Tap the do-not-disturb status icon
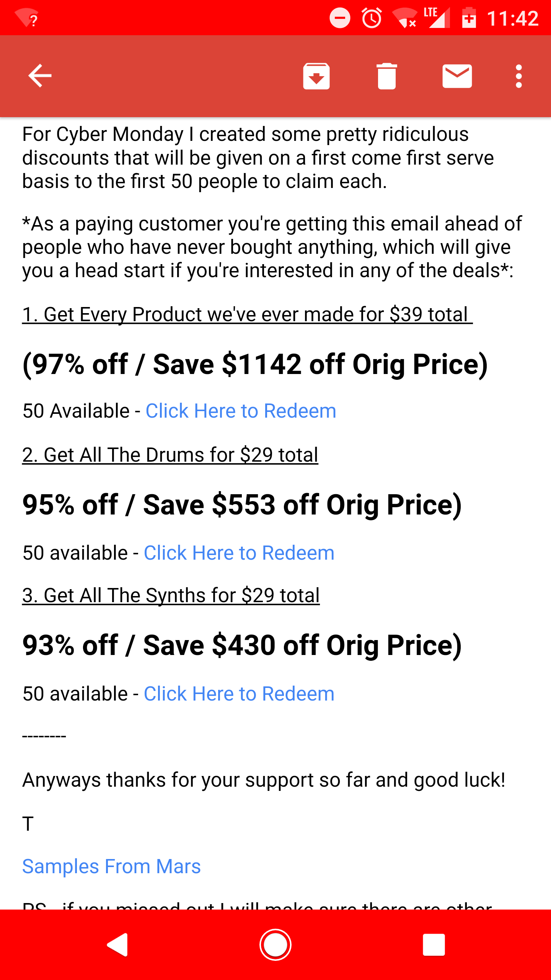Viewport: 551px width, 980px height. [340, 18]
